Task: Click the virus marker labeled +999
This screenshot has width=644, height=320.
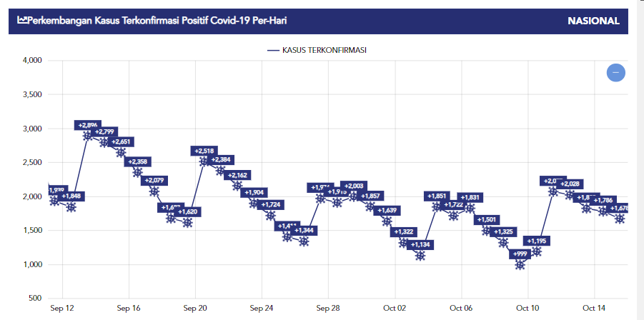Action: click(520, 265)
